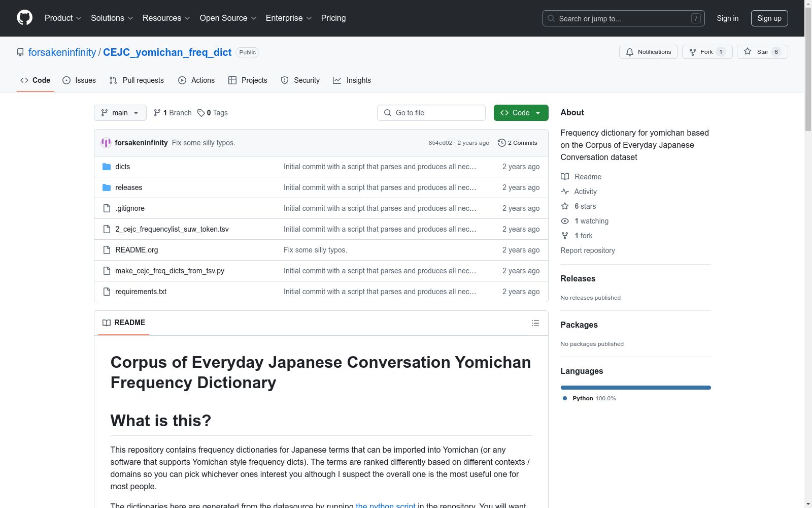Open the Product dropdown menu
812x508 pixels.
[x=63, y=18]
